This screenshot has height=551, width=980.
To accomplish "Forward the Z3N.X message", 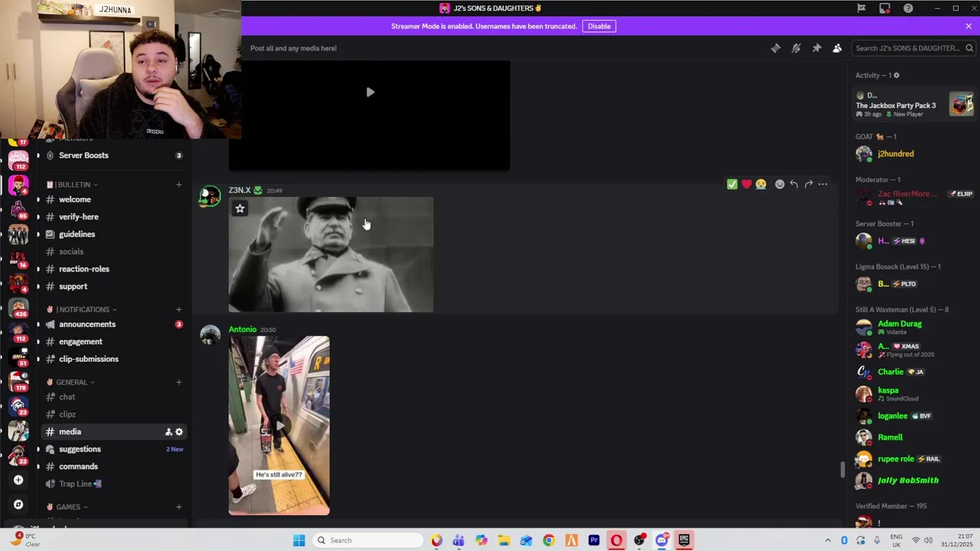I will tap(808, 184).
